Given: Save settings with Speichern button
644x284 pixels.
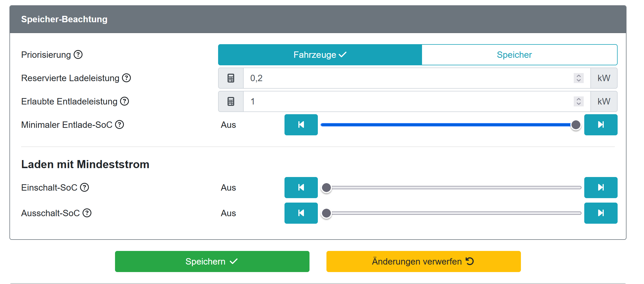Looking at the screenshot, I should 212,261.
